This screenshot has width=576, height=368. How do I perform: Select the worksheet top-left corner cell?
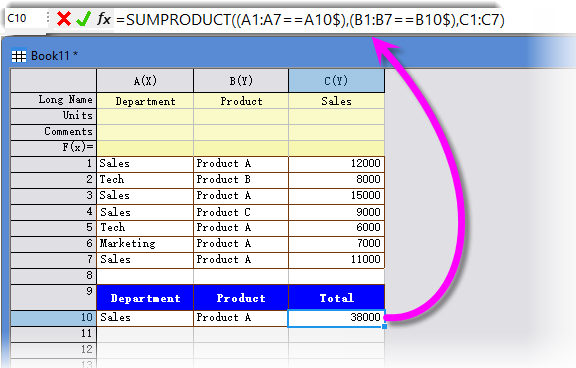pyautogui.click(x=54, y=80)
